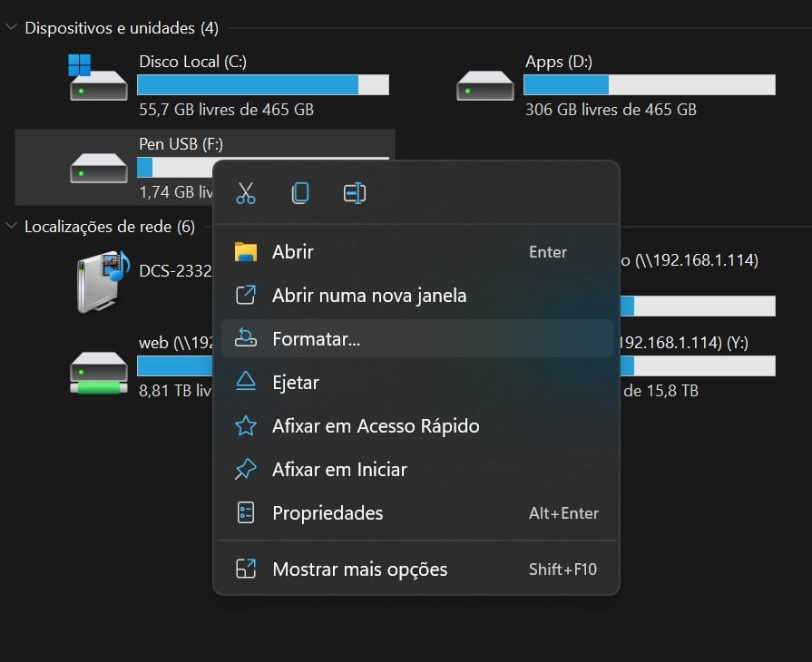Screen dimensions: 812x662
Task: Select Afixar em Iniciar option
Action: (339, 470)
